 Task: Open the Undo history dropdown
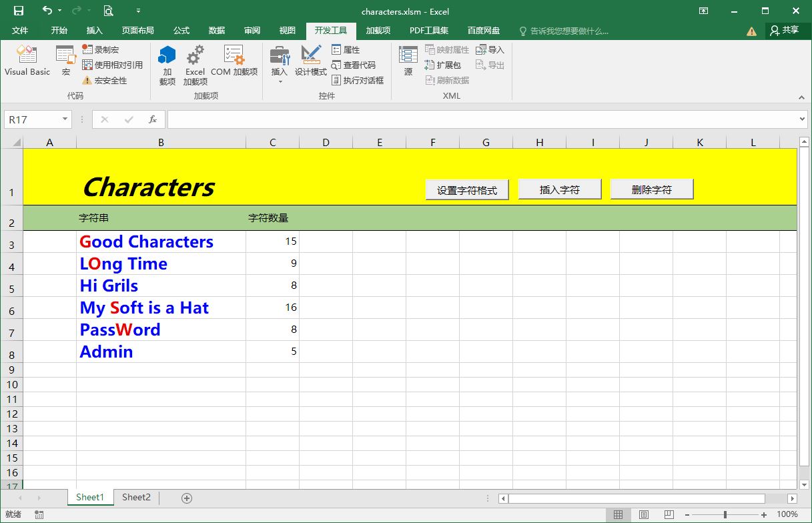coord(59,11)
